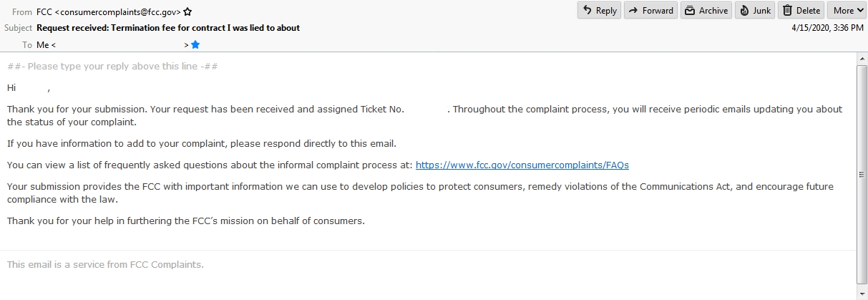
Task: Toggle the blue star next to the recipient
Action: tap(195, 44)
